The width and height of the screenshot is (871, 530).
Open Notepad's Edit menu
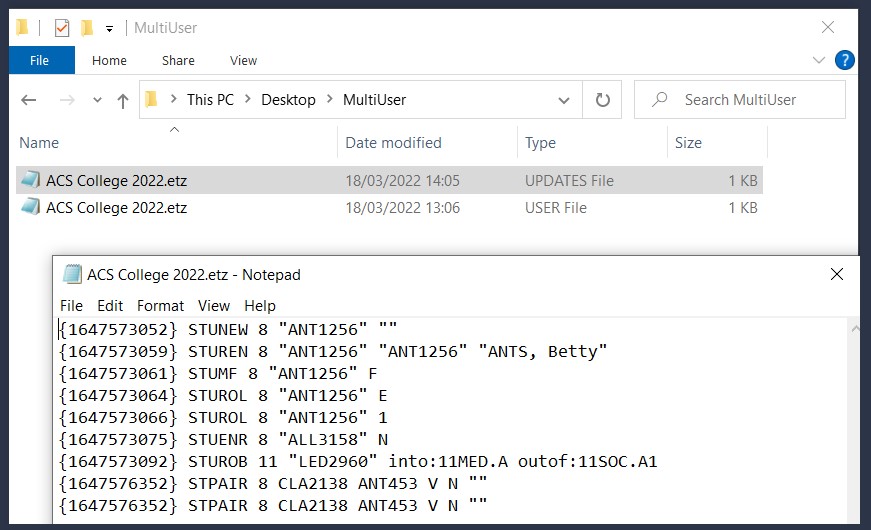tap(110, 306)
